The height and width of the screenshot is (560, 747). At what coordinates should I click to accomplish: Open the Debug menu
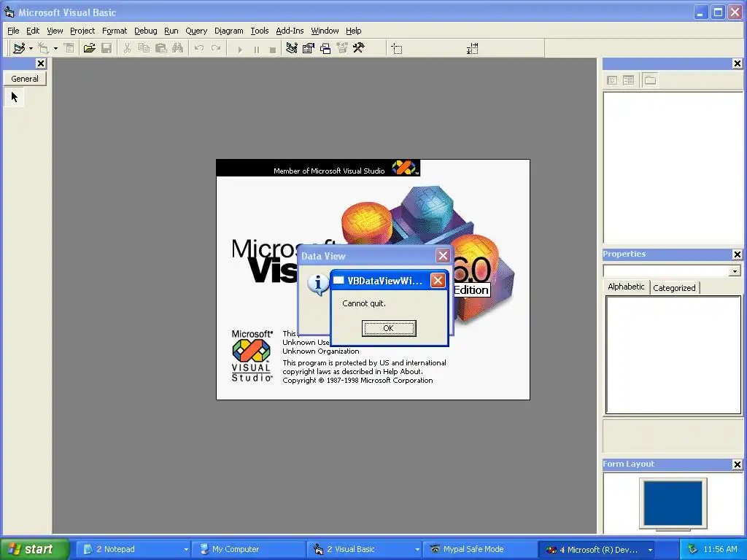point(146,31)
